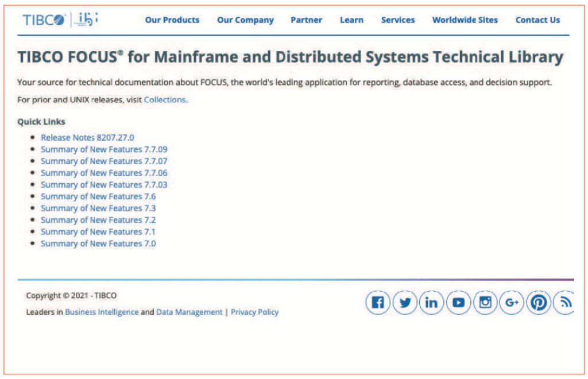Image resolution: width=588 pixels, height=379 pixels.
Task: Follow the Collections link
Action: point(165,100)
